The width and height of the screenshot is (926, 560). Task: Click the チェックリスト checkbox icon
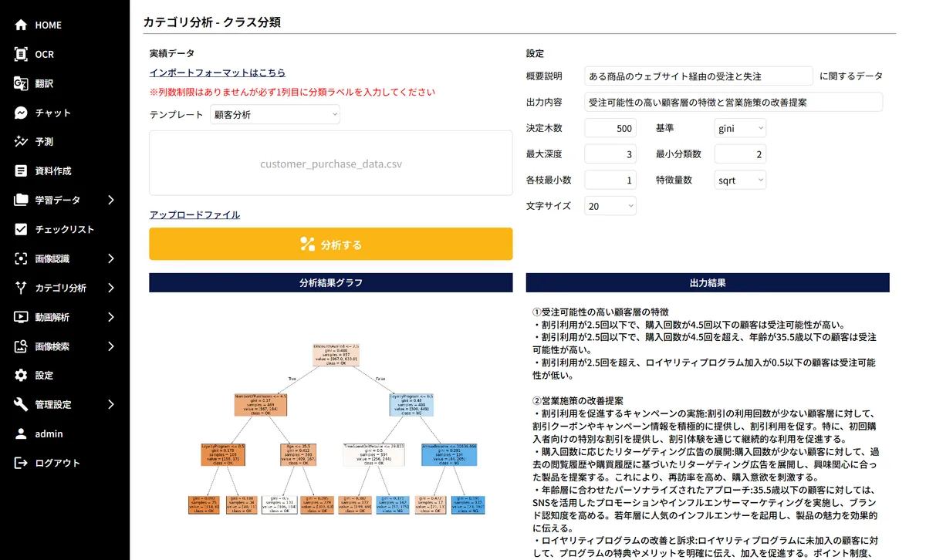(x=21, y=229)
